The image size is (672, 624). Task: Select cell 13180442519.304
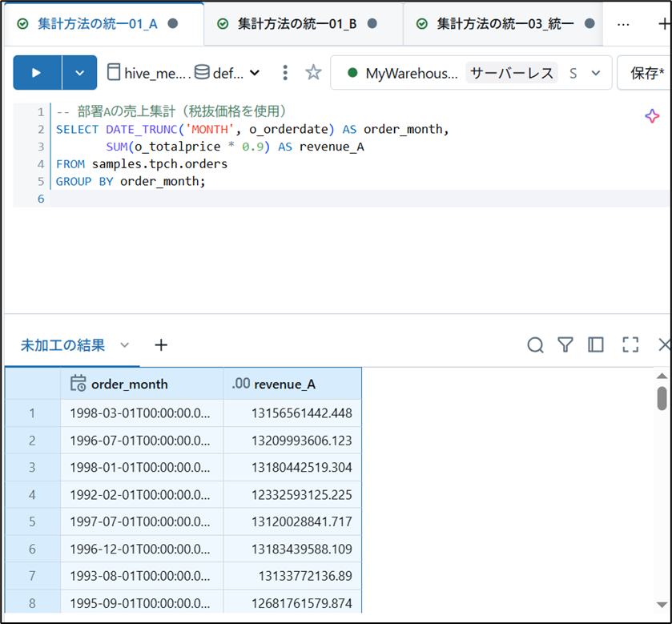(292, 467)
